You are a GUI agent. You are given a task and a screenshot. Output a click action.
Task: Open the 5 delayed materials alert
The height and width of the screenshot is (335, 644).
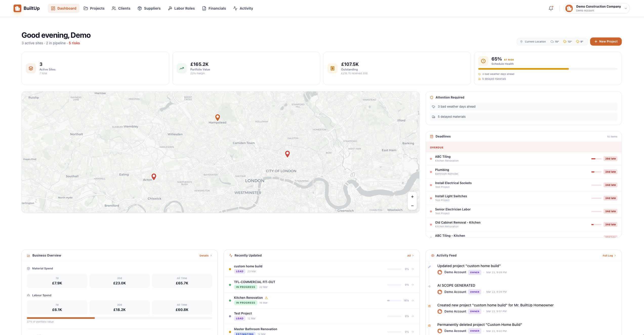point(524,117)
